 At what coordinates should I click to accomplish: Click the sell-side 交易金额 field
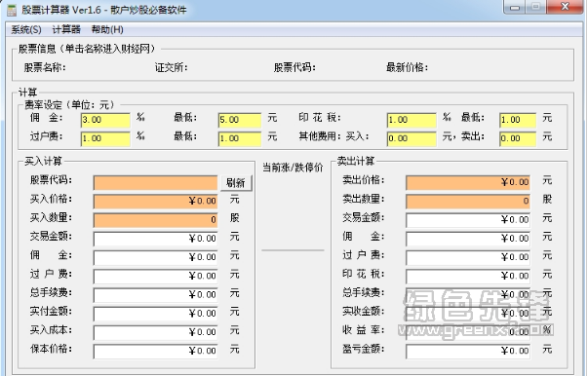[468, 220]
